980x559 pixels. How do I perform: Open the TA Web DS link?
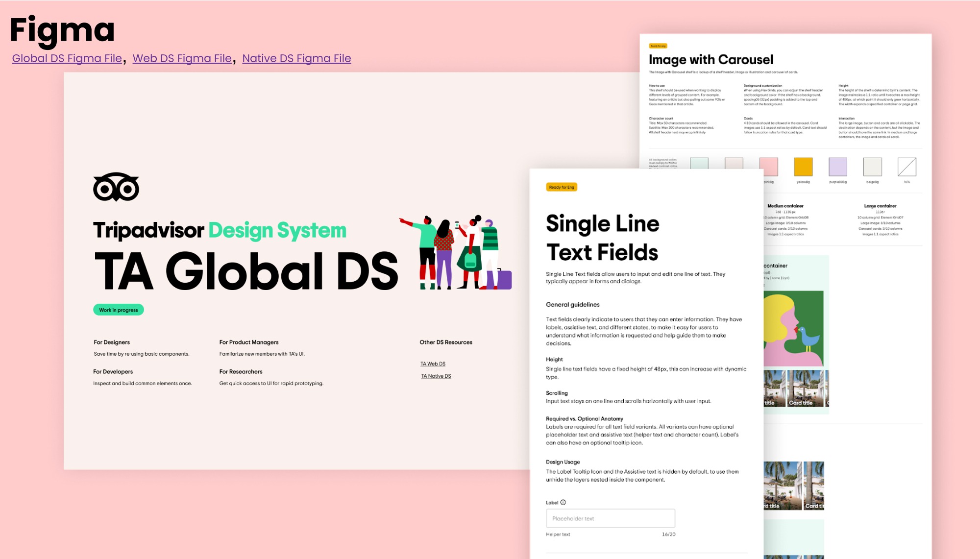[x=433, y=364]
